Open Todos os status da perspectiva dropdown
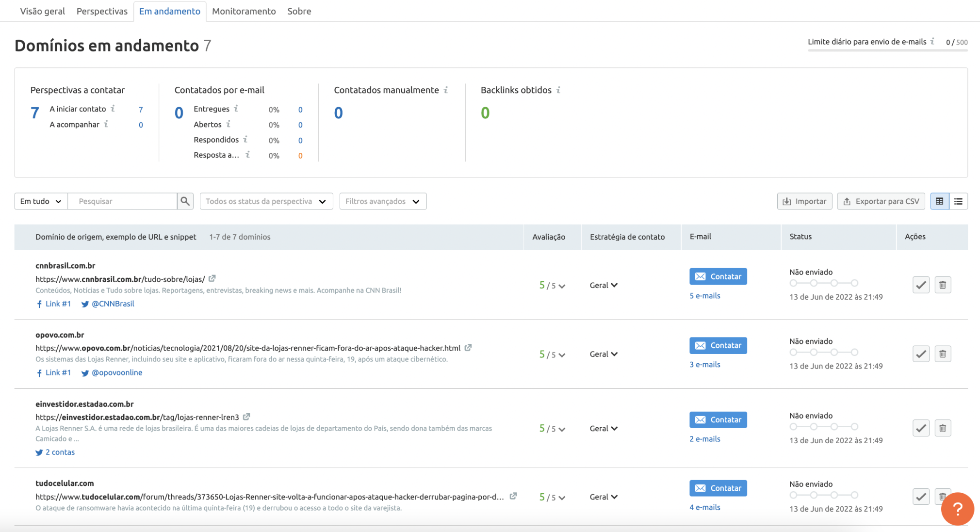This screenshot has width=980, height=532. [x=266, y=201]
